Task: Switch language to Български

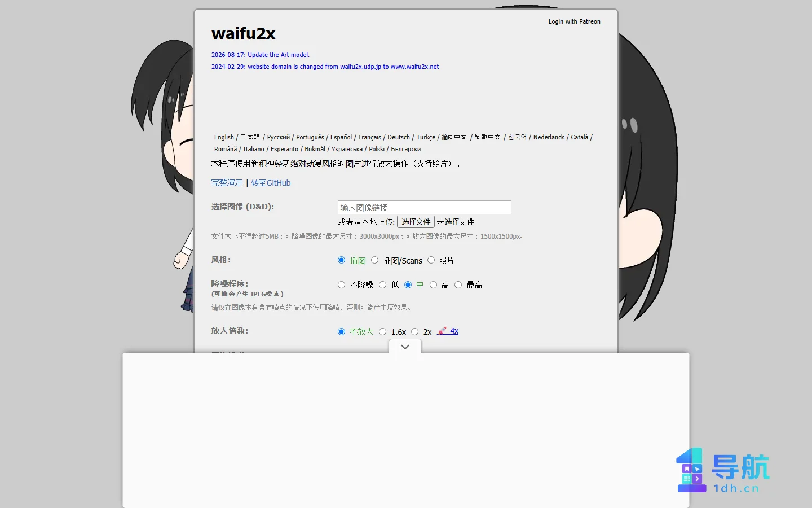Action: (406, 149)
